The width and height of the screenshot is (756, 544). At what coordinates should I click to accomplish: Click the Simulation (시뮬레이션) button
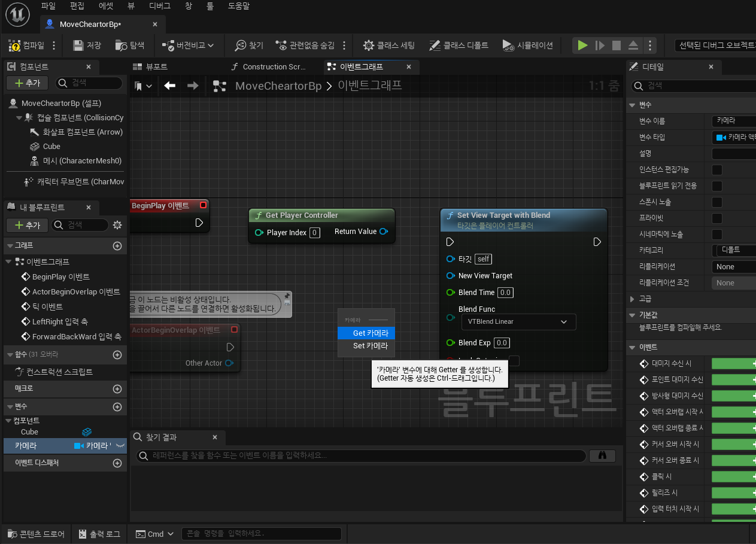tap(527, 45)
